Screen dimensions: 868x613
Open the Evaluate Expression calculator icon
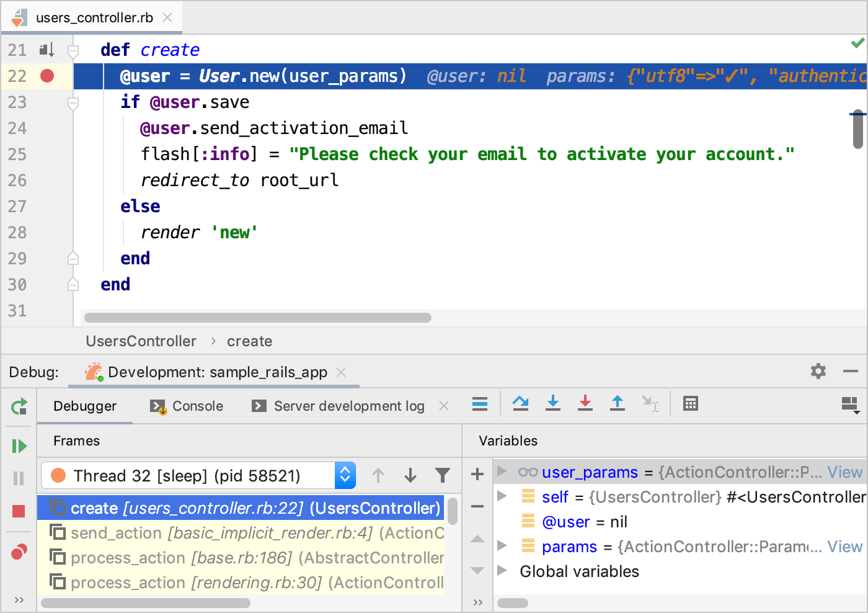coord(690,404)
